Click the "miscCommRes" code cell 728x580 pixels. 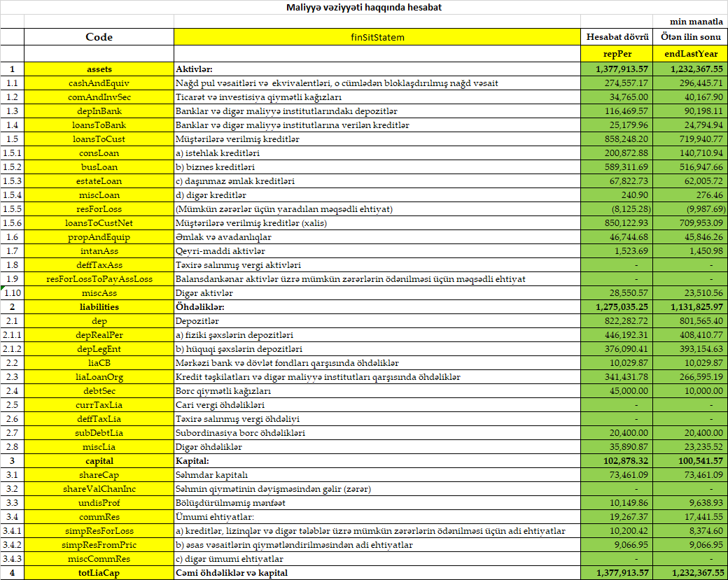99,558
